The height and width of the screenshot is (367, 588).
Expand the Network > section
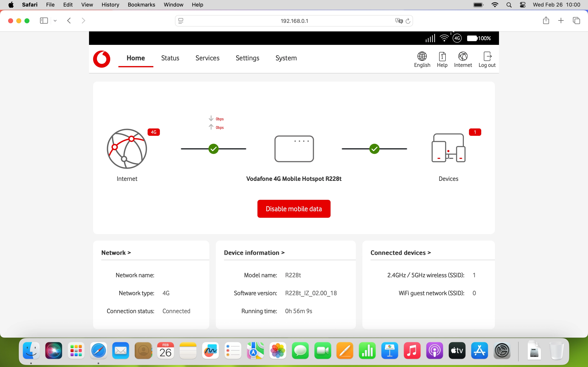click(116, 253)
